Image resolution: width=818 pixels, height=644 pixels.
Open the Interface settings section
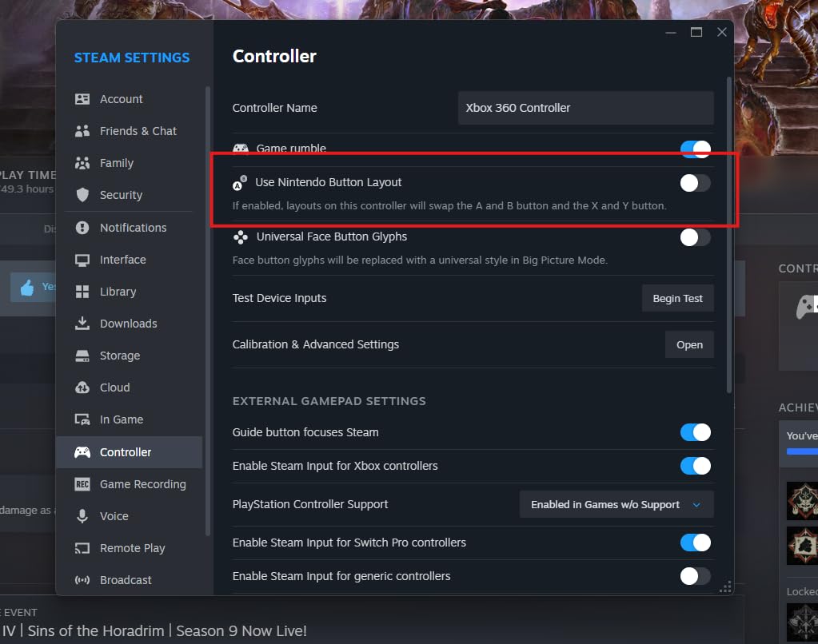coord(122,260)
